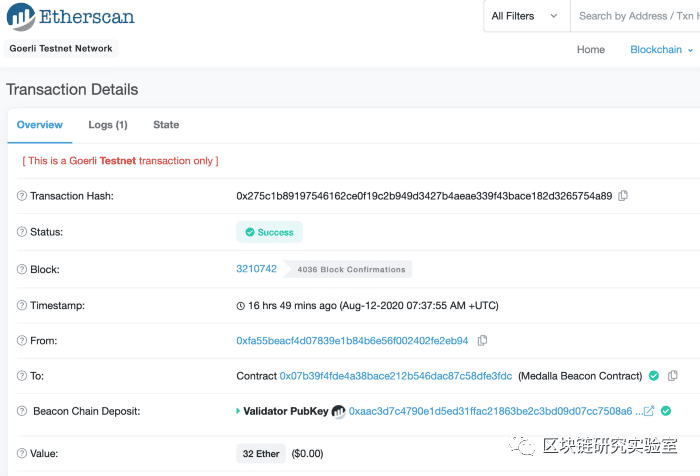Select the transaction hash text 0x275c1b89...
Viewport: 700px width, 476px height.
coord(424,196)
